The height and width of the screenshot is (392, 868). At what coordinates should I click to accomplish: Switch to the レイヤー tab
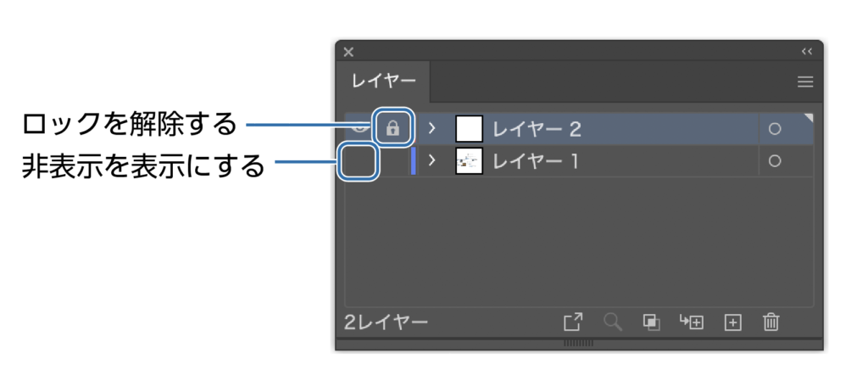(x=384, y=81)
